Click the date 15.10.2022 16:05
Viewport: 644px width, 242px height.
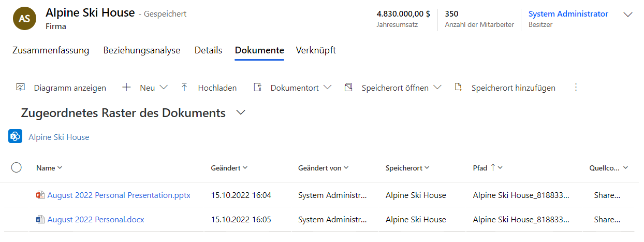click(241, 220)
